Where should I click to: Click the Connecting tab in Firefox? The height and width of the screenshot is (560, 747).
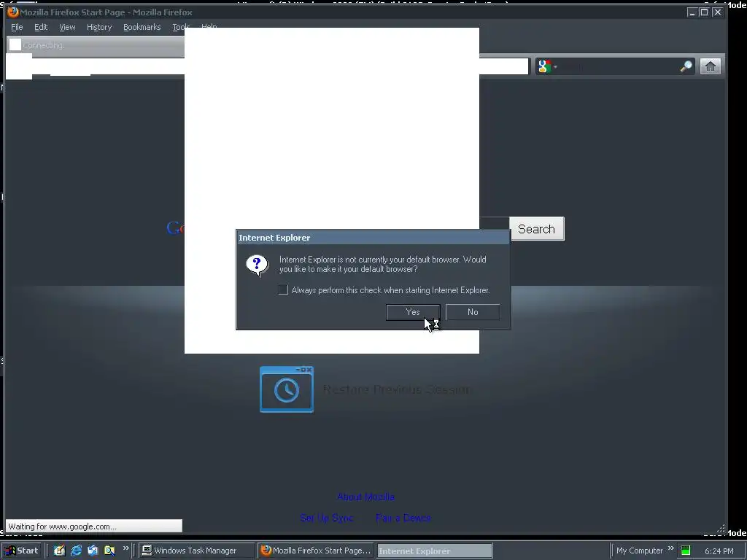[x=96, y=45]
